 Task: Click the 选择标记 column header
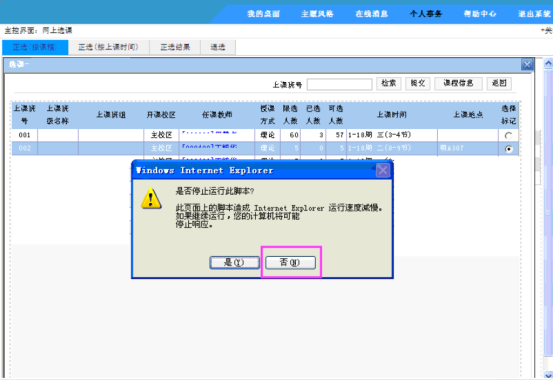(508, 115)
